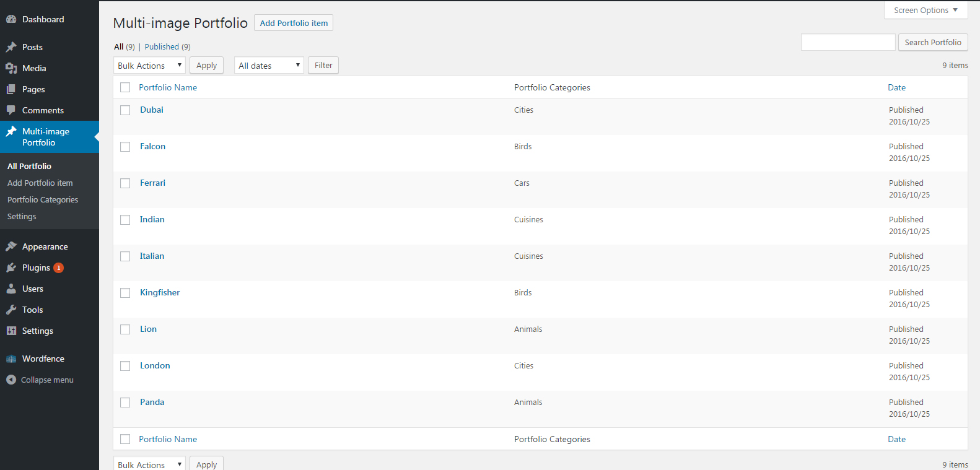
Task: Open the Users menu item
Action: [33, 289]
